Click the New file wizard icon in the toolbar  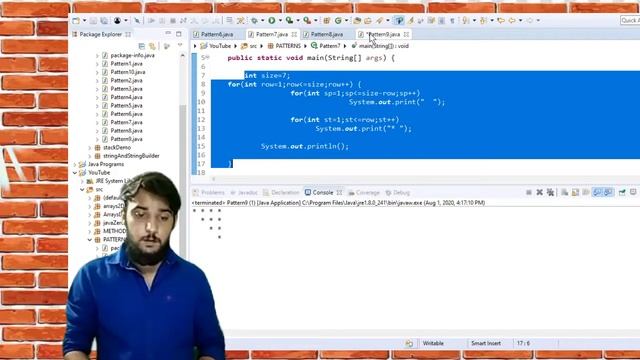[76, 20]
